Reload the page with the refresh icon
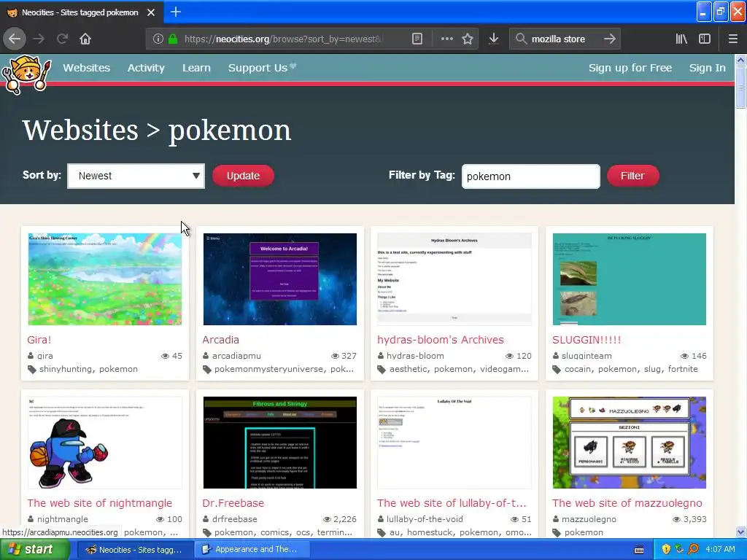Viewport: 747px width, 560px height. point(62,39)
